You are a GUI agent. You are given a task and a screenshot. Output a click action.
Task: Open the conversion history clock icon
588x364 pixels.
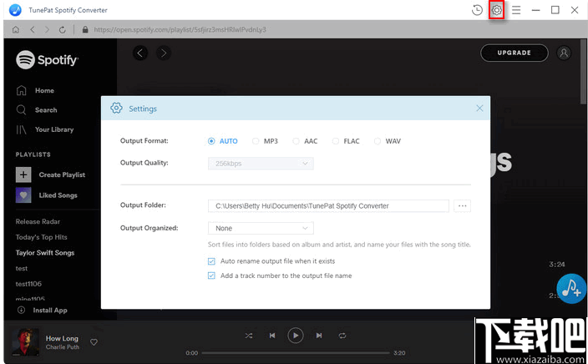[x=477, y=10]
